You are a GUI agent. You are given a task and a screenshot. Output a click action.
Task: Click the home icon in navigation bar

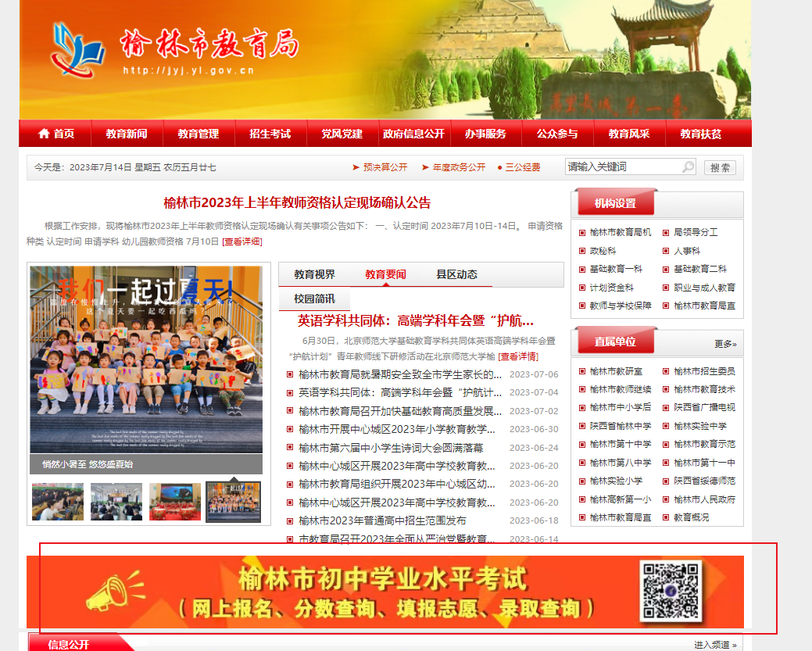(x=44, y=134)
